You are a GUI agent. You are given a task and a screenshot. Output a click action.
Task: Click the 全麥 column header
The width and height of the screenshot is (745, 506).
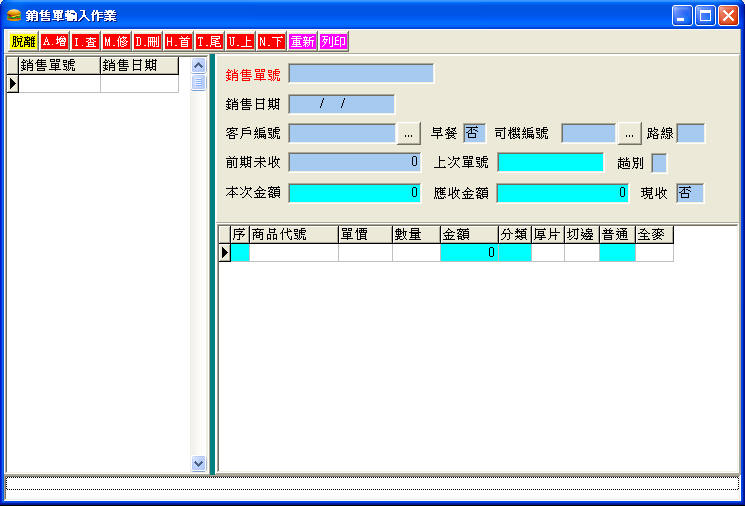654,235
